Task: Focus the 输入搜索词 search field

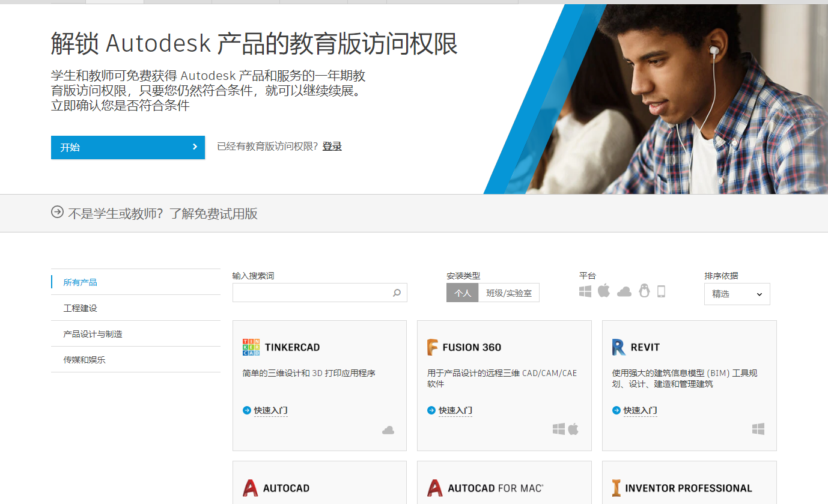Action: coord(311,293)
